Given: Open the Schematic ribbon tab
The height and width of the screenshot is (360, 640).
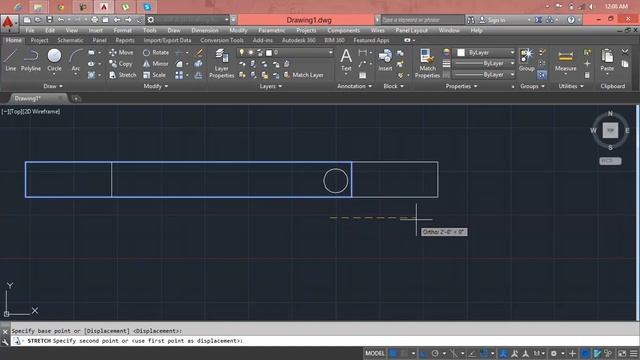Looking at the screenshot, I should (70, 40).
